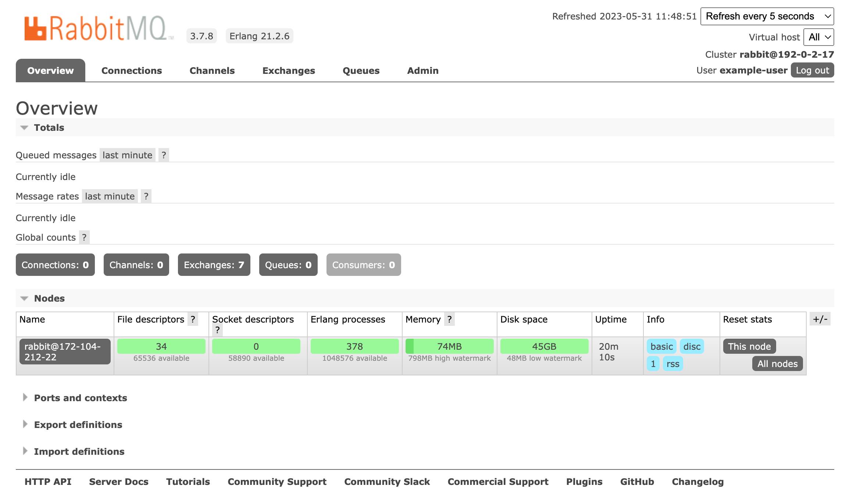Open help for Message rates

click(146, 196)
